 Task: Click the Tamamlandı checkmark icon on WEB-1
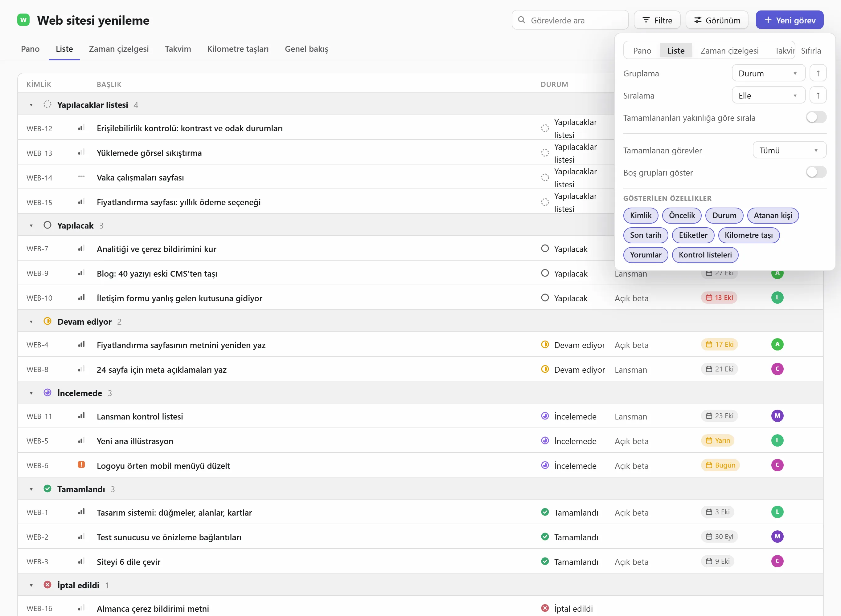[x=545, y=512]
